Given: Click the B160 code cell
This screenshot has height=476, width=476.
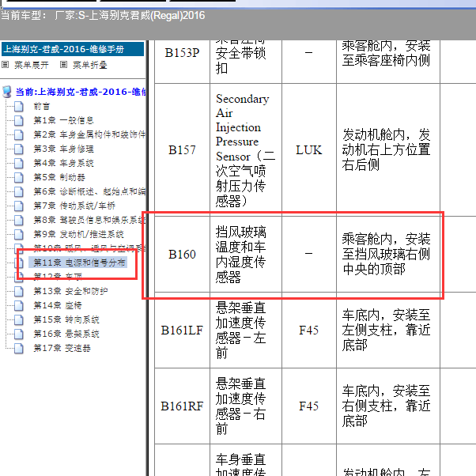Looking at the screenshot, I should 182,255.
